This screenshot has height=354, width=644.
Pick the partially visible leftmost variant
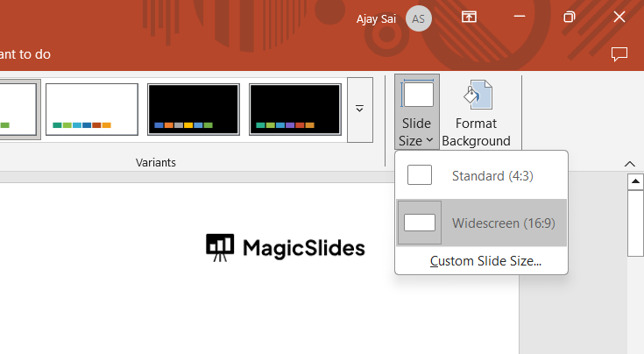[18, 110]
